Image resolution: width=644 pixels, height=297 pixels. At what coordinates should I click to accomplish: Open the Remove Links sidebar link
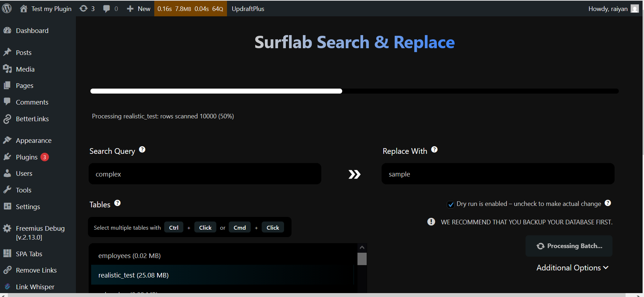tap(36, 270)
